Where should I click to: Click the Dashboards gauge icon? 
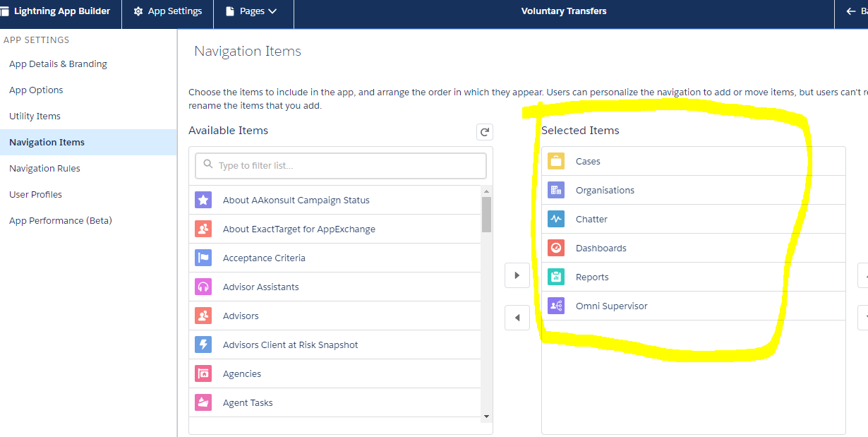pos(556,248)
